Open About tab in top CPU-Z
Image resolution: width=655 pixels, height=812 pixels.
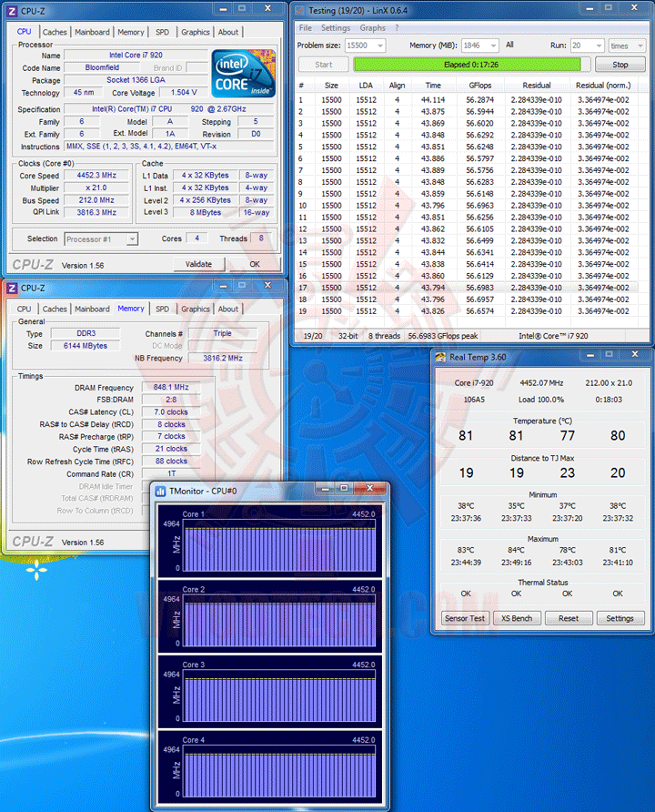click(228, 32)
